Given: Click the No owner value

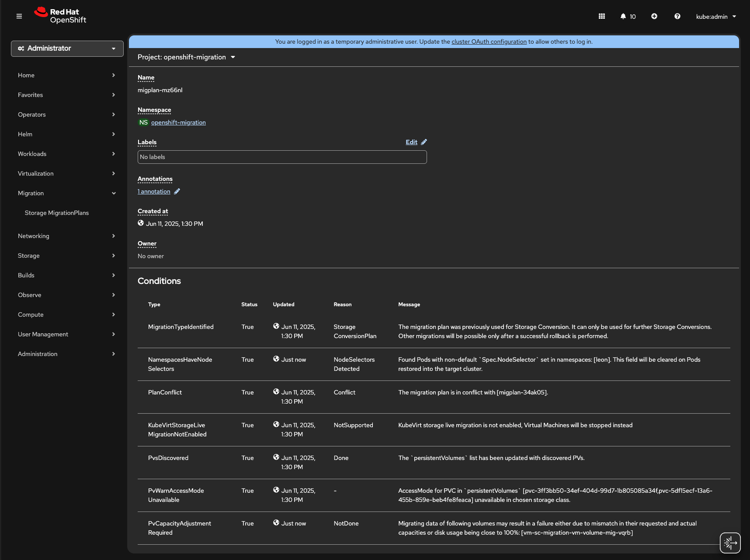Looking at the screenshot, I should (151, 256).
